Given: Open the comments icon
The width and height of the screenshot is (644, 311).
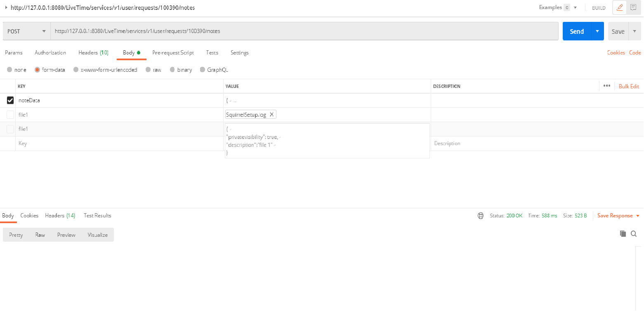Looking at the screenshot, I should coord(633,7).
